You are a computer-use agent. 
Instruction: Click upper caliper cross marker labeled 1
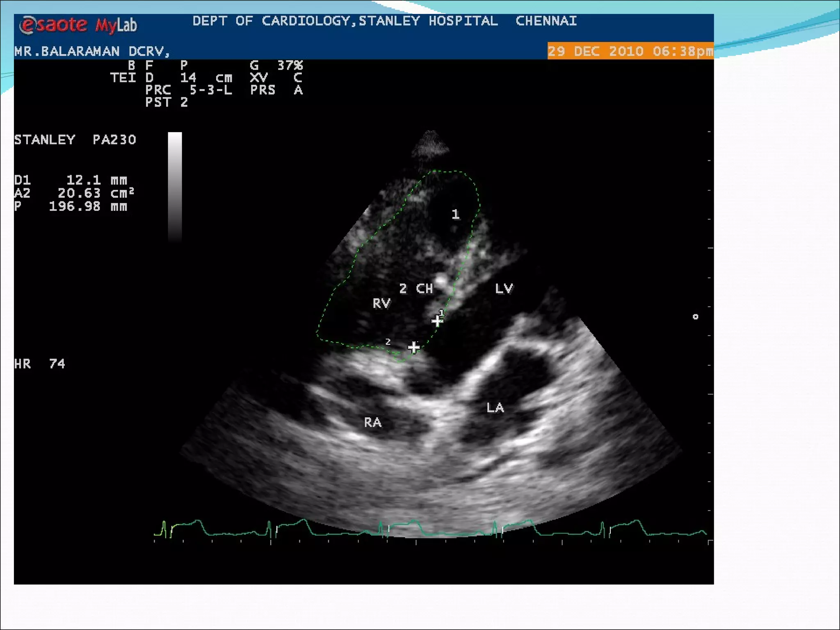[x=437, y=320]
